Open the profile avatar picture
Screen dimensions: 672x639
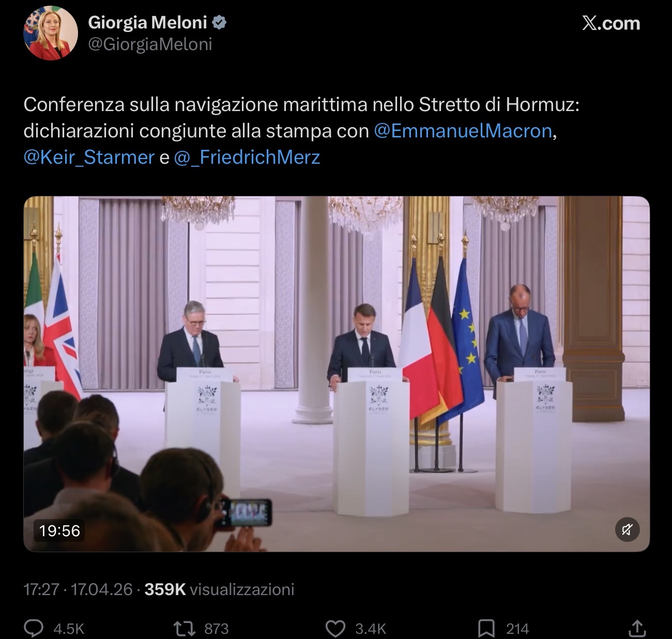(50, 33)
